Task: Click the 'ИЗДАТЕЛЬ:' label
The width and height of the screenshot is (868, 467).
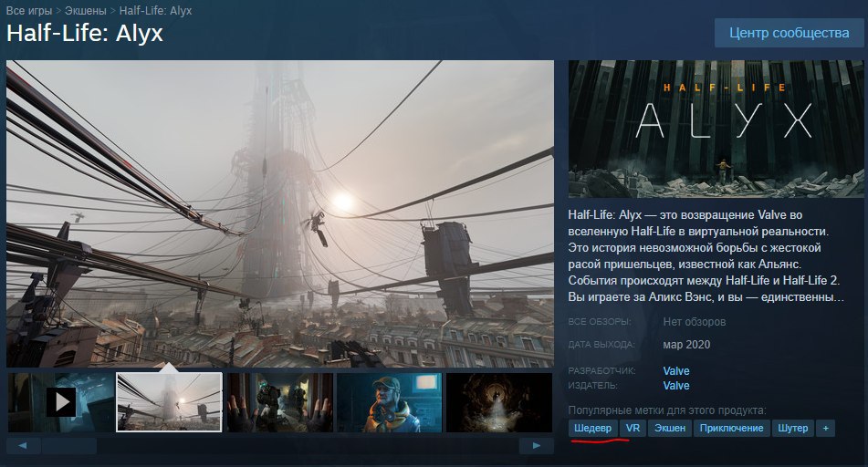Action: coord(593,385)
